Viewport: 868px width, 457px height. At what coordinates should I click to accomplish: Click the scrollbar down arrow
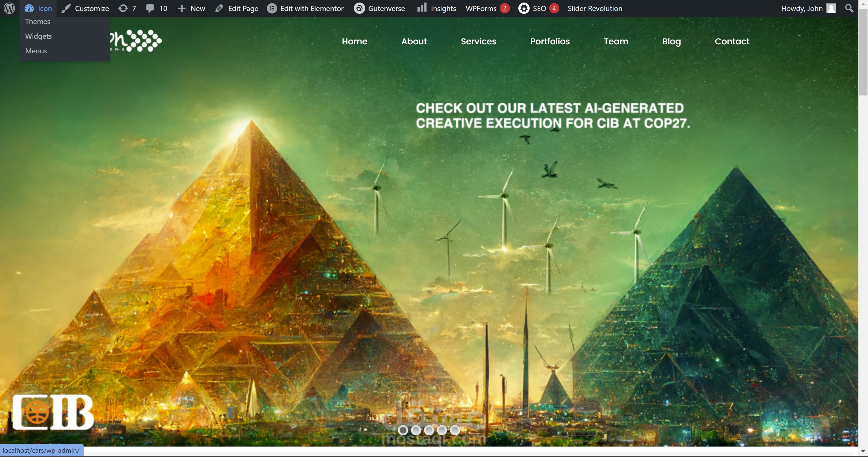pyautogui.click(x=863, y=451)
